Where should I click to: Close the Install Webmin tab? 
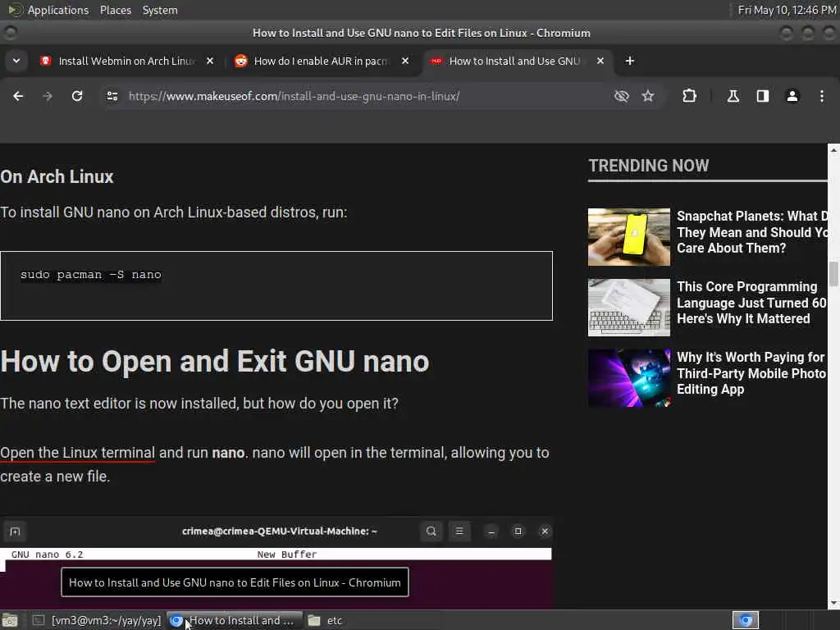[x=210, y=61]
